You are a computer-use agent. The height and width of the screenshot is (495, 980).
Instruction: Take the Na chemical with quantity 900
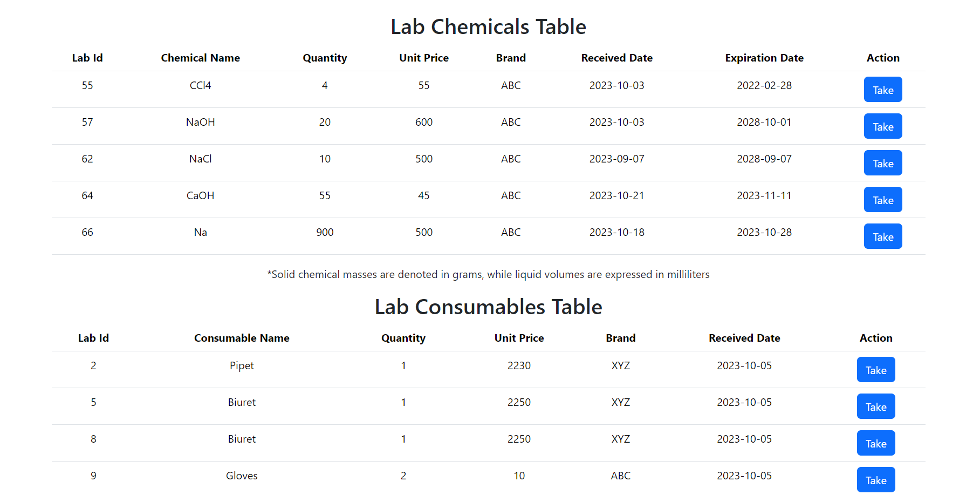(x=882, y=236)
